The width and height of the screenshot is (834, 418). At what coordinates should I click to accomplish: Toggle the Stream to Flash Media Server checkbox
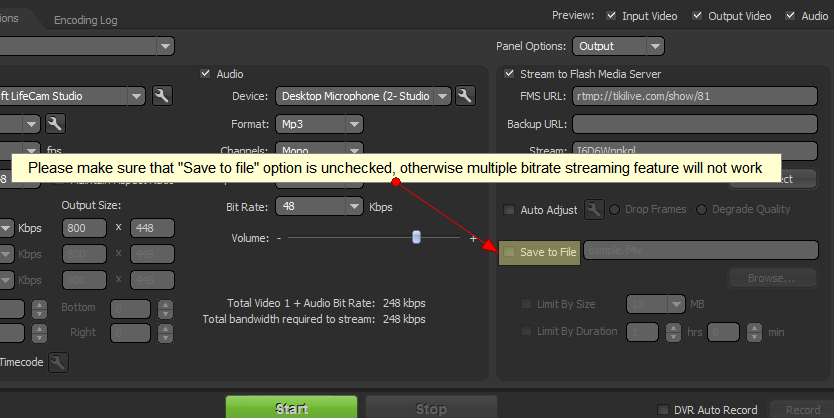pyautogui.click(x=509, y=74)
